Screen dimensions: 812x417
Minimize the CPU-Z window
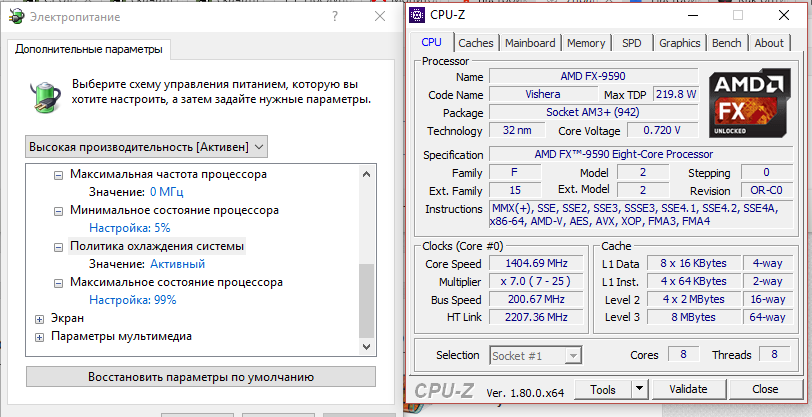692,16
